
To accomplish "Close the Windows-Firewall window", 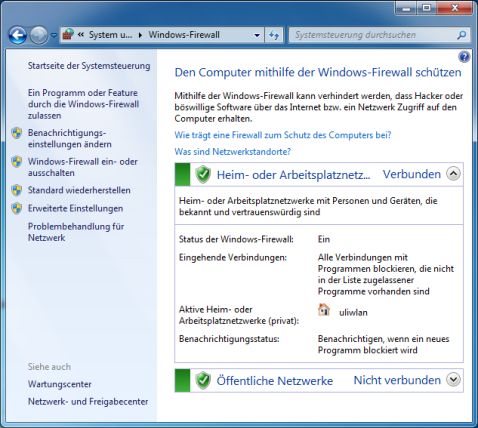I will tap(454, 8).
